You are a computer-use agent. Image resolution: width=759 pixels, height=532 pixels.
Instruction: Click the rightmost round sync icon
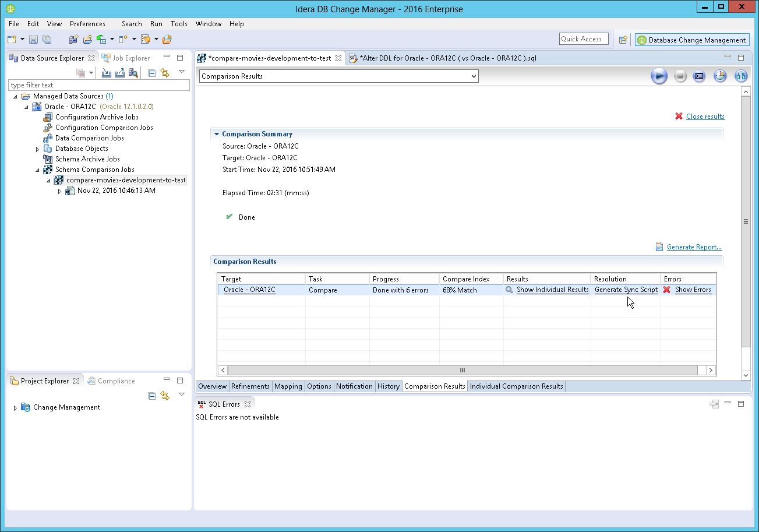pyautogui.click(x=740, y=76)
